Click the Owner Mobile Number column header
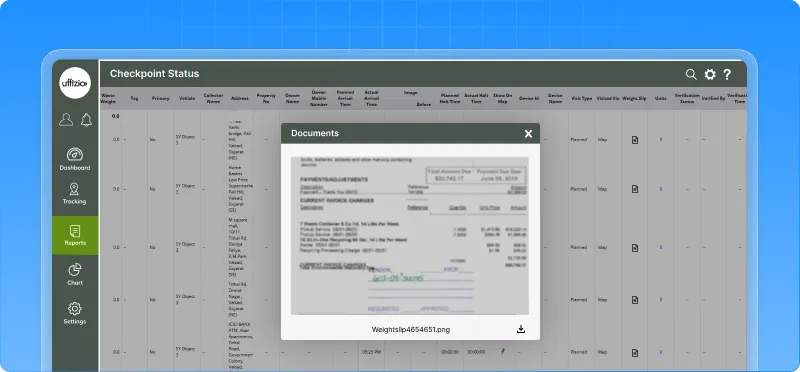The image size is (800, 372). click(x=319, y=98)
